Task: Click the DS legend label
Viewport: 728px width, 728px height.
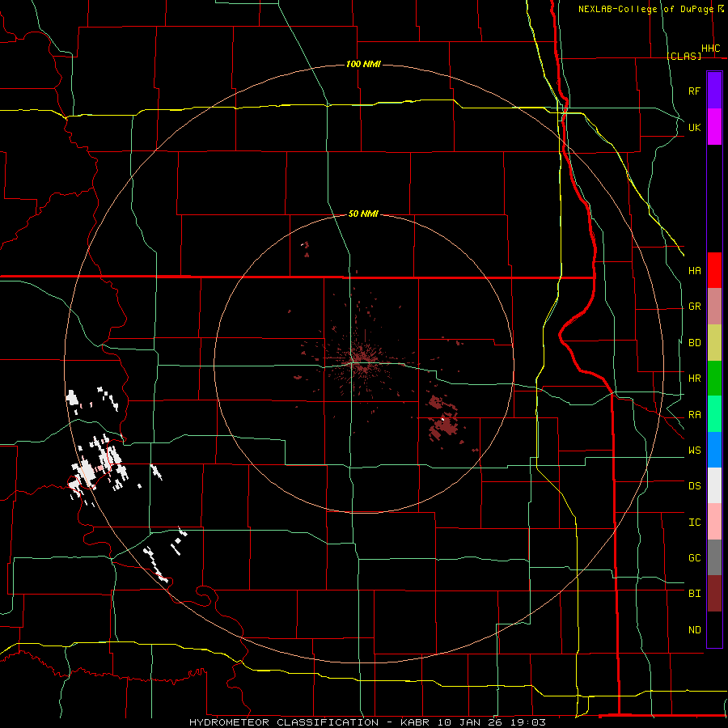Action: 694,486
